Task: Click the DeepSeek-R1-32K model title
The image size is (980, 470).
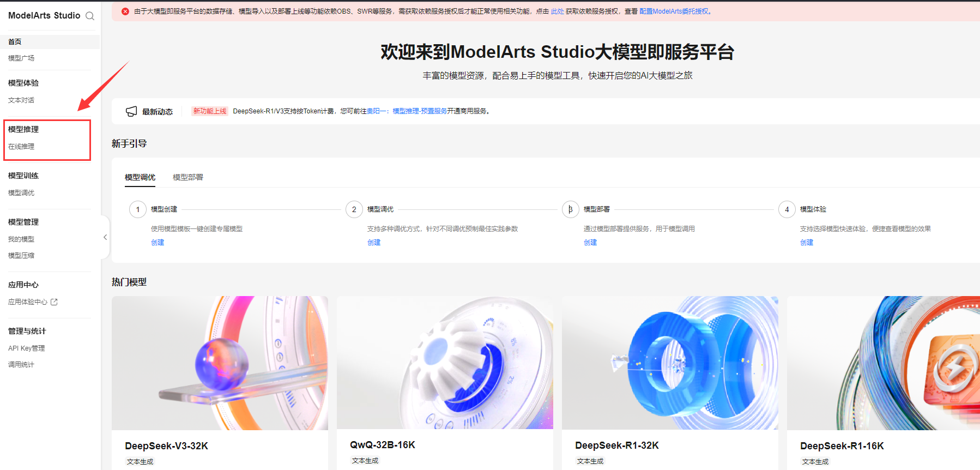Action: click(x=617, y=445)
